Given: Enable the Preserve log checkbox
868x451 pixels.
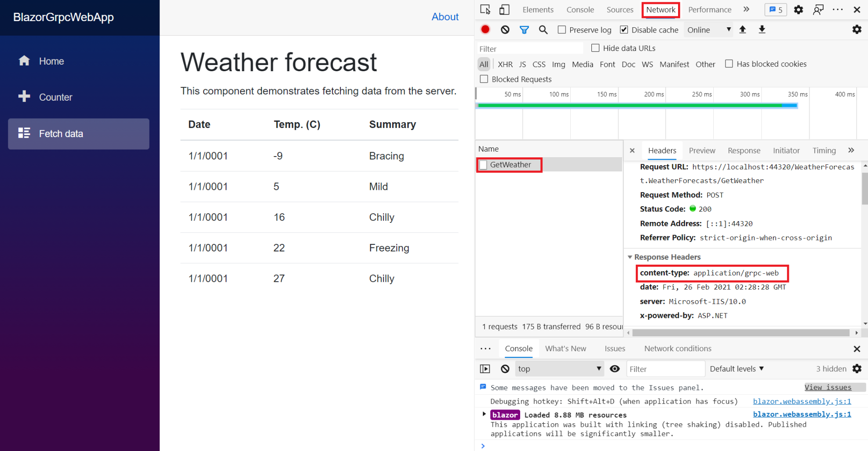Looking at the screenshot, I should pyautogui.click(x=562, y=29).
